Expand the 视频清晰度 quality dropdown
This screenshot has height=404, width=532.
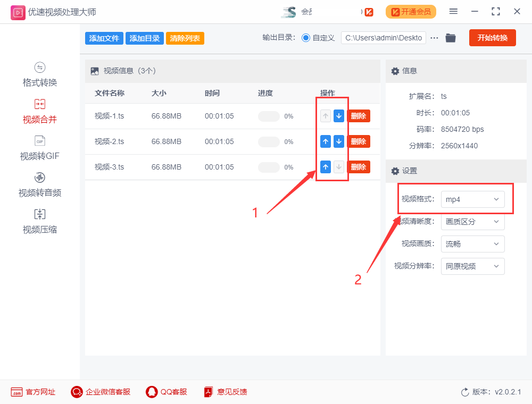coord(472,222)
